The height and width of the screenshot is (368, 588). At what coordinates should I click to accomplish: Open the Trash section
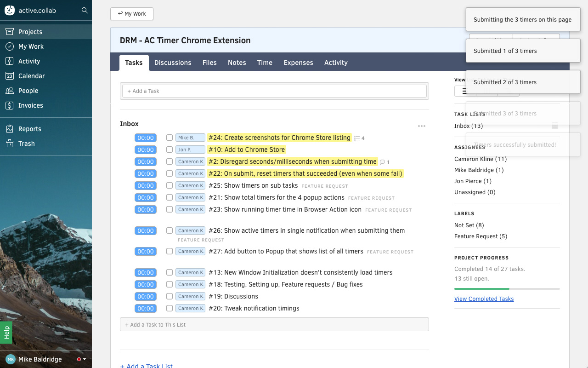tap(28, 143)
